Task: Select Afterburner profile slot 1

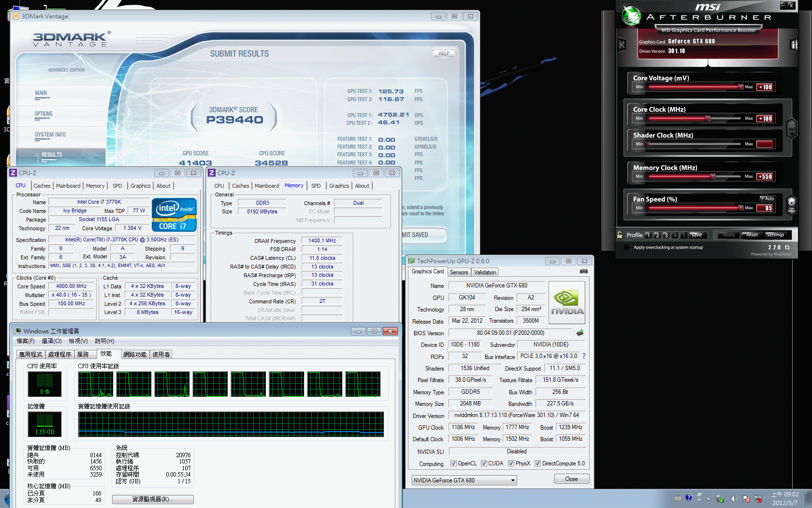Action: (x=648, y=235)
